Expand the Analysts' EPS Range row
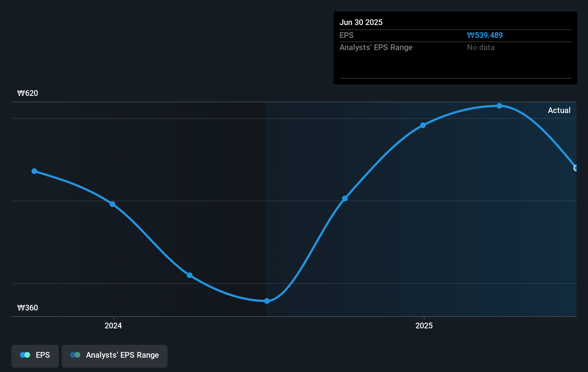Image resolution: width=588 pixels, height=372 pixels. click(x=376, y=47)
